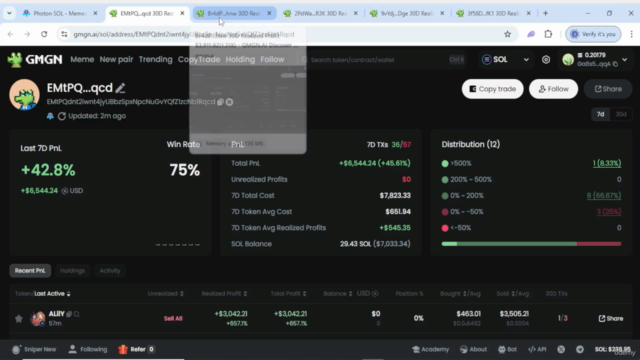The height and width of the screenshot is (360, 640).
Task: Open browser tab search chevron
Action: 9,13
